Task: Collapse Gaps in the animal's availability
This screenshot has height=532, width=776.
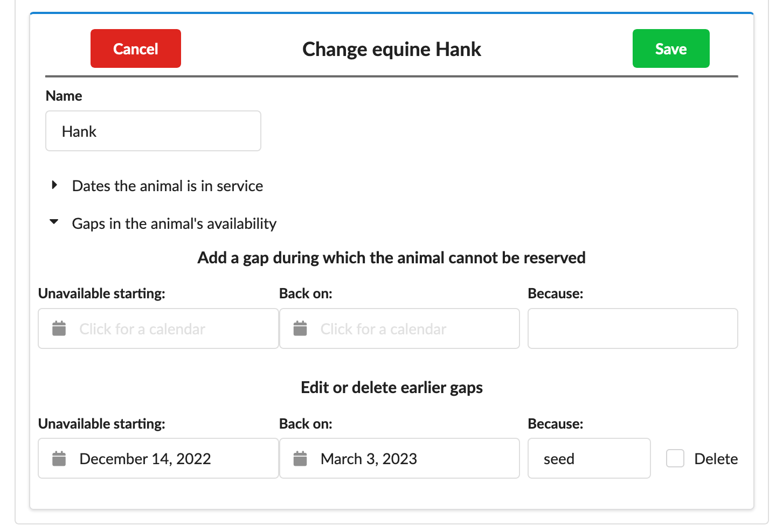Action: click(163, 223)
